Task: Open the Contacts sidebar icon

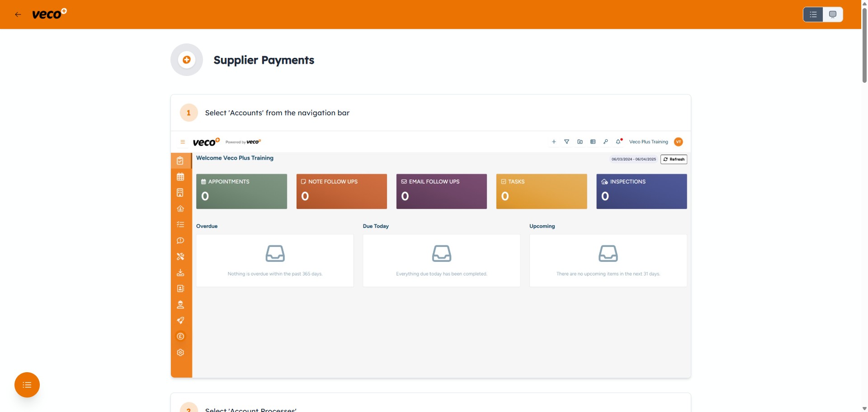Action: point(180,289)
